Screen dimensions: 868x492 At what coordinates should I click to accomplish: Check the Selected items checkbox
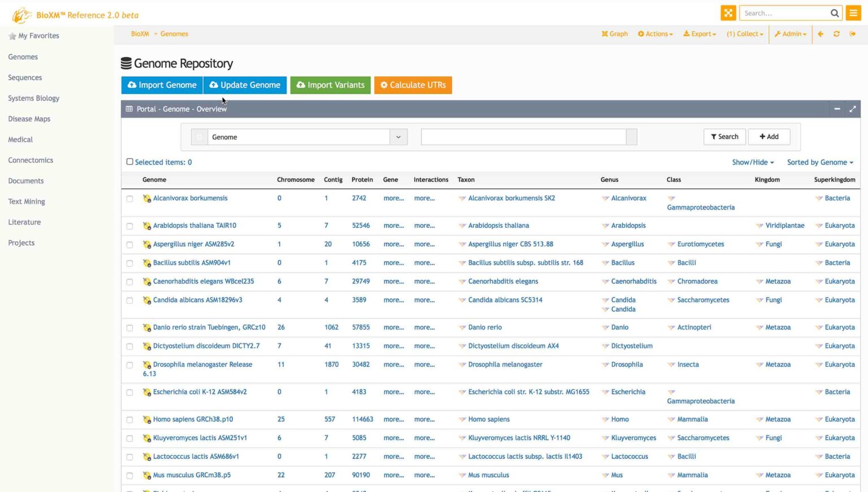(129, 162)
